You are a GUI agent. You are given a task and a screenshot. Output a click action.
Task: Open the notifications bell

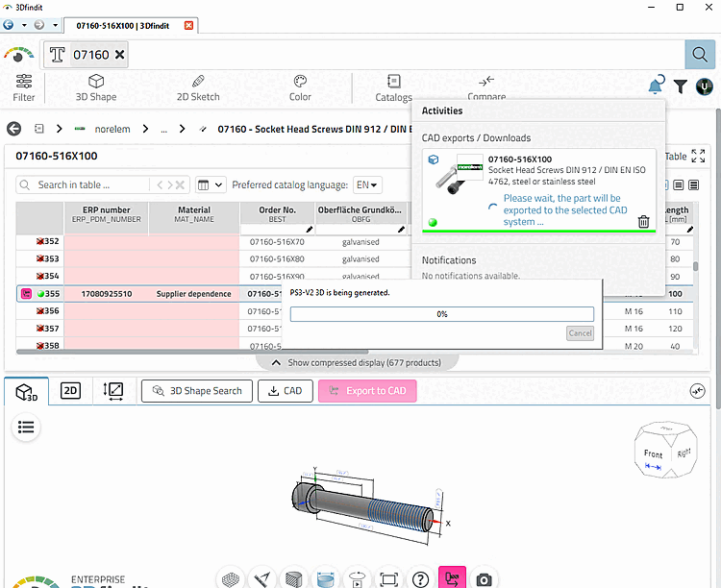tap(656, 86)
